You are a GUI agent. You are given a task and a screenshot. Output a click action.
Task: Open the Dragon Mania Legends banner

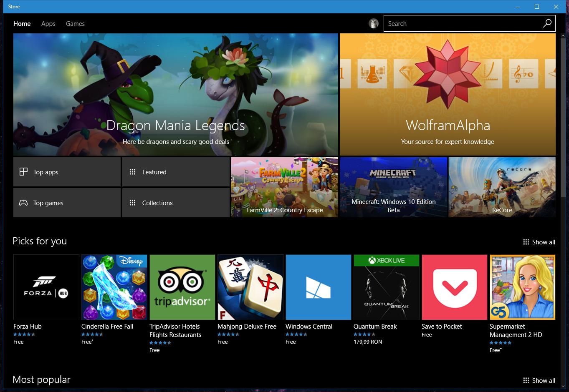pos(176,95)
